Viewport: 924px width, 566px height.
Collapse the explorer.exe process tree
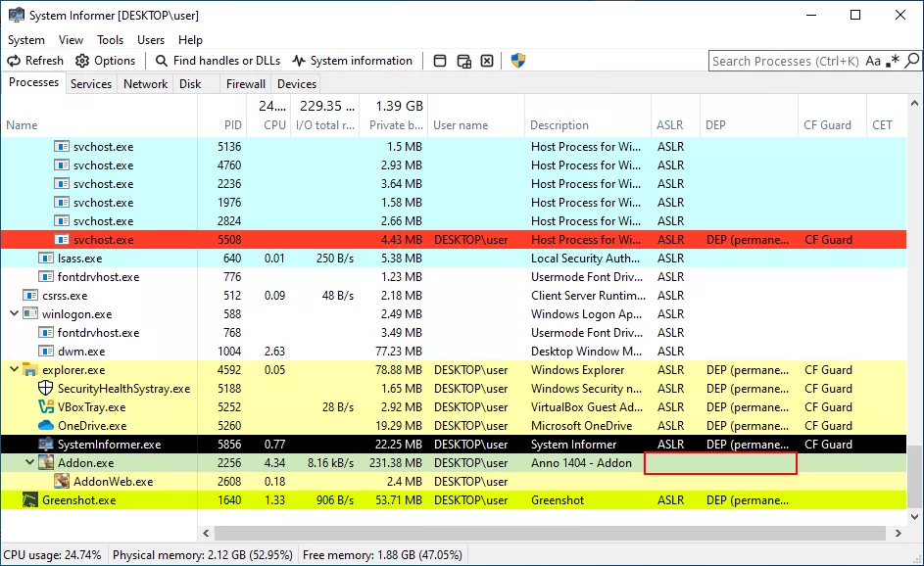(14, 370)
